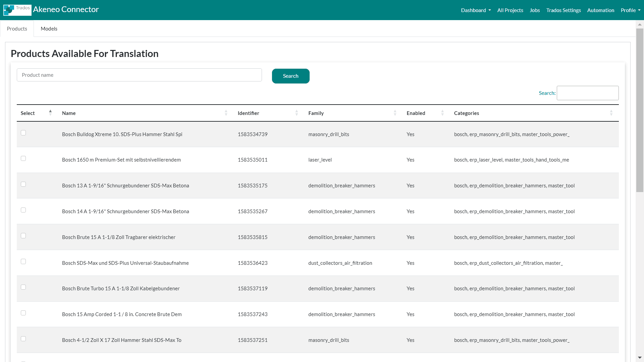This screenshot has height=362, width=644.
Task: Click product name Bosch Bulldog Xtreme 10
Action: [122, 134]
